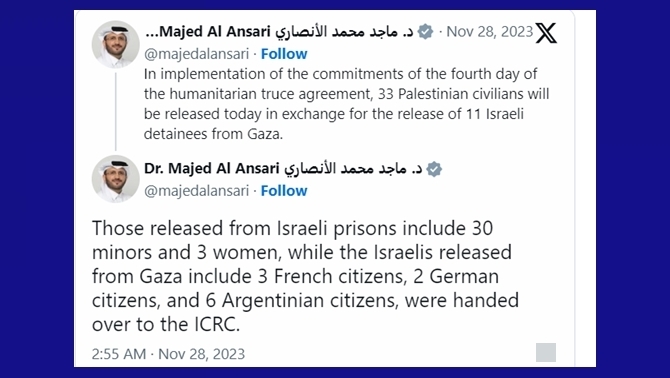Click the reply text about those released from prisons

(x=305, y=276)
